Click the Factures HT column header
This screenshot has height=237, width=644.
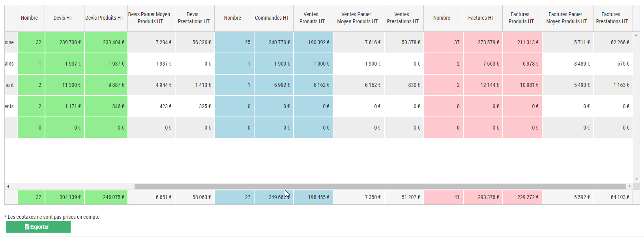[x=481, y=18]
